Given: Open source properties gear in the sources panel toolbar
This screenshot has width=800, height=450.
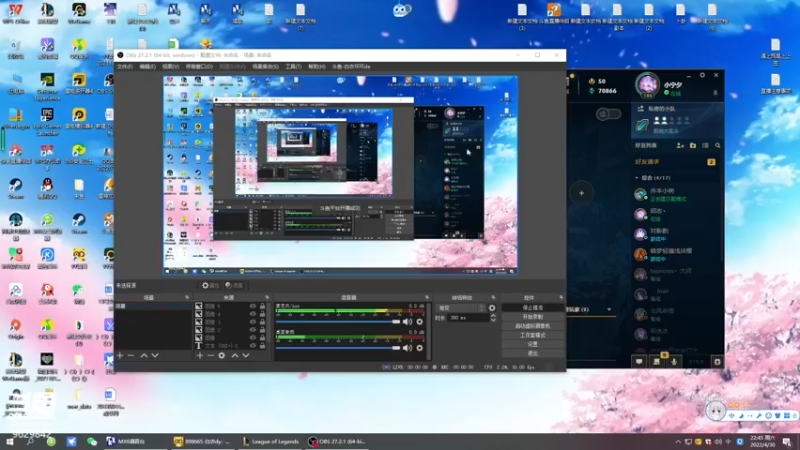Looking at the screenshot, I should pyautogui.click(x=221, y=355).
